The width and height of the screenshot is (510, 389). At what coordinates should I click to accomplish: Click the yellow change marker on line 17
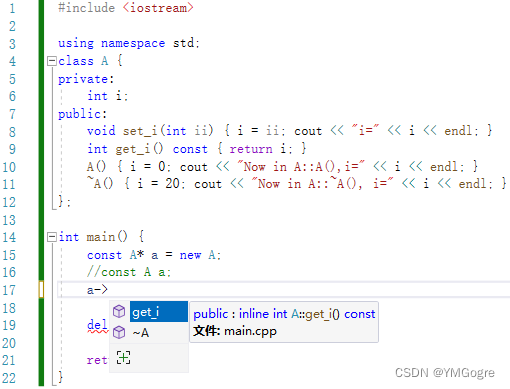41,290
